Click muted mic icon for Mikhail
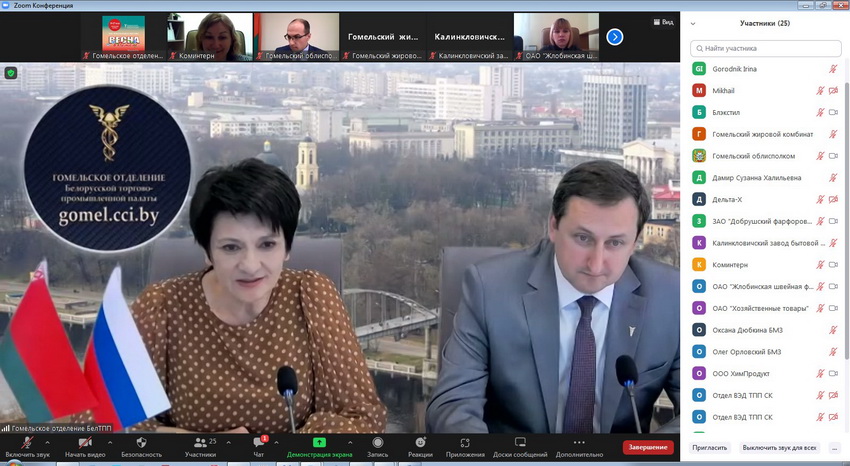The image size is (850, 466). pyautogui.click(x=821, y=90)
